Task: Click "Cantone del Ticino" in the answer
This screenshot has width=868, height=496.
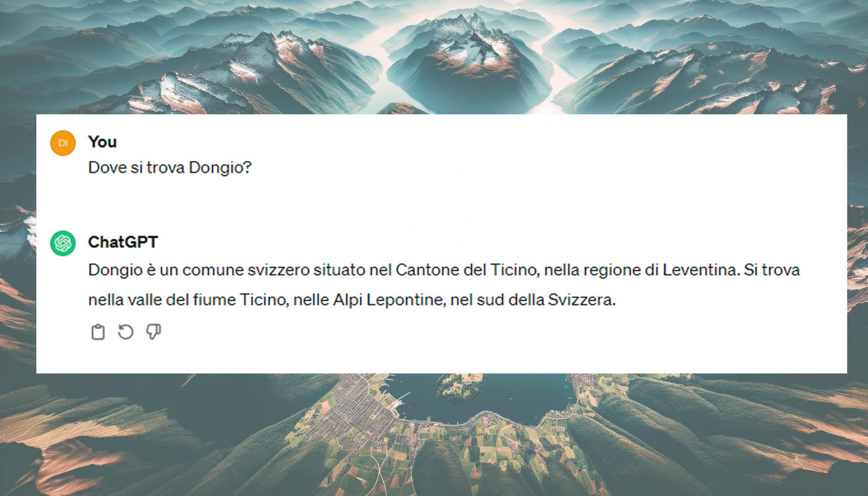Action: [466, 270]
